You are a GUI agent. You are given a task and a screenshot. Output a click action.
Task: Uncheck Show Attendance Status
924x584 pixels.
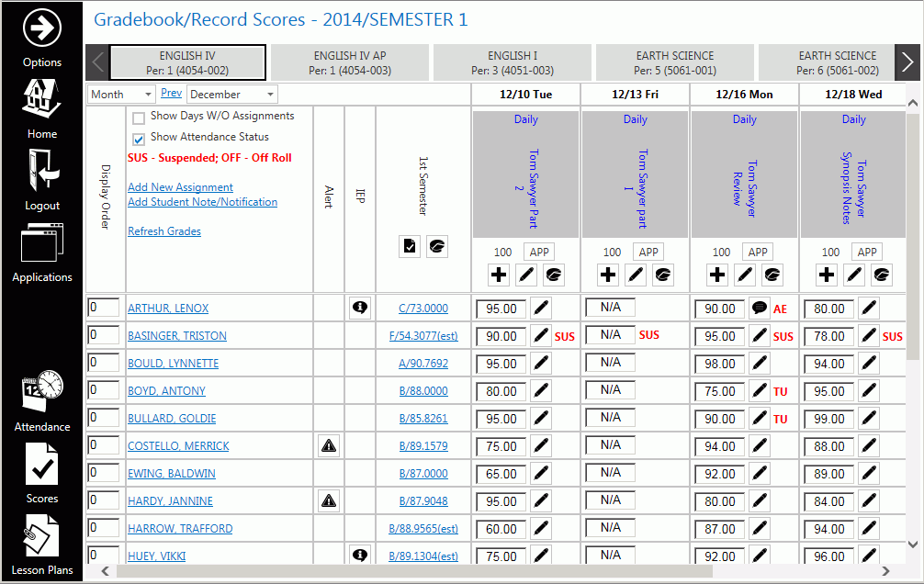[x=139, y=139]
